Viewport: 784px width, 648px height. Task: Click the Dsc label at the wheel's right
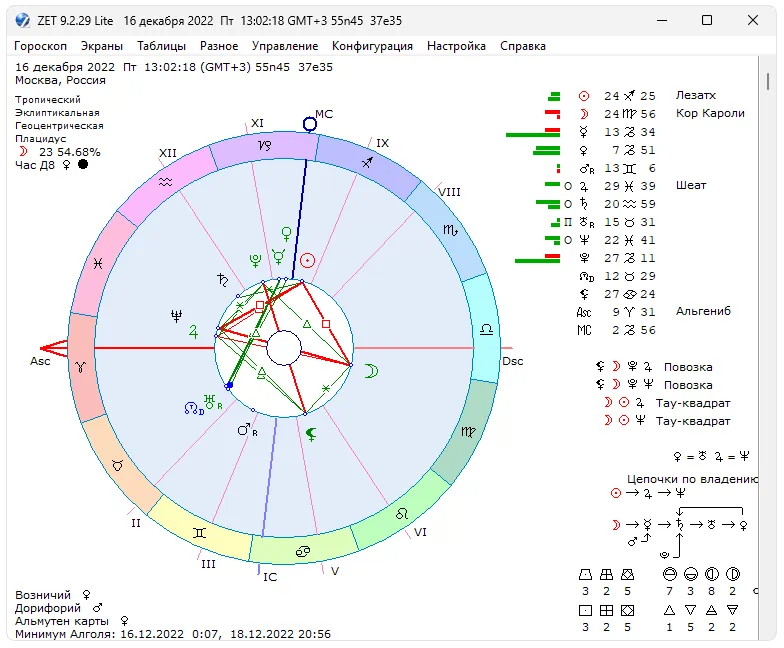(512, 361)
